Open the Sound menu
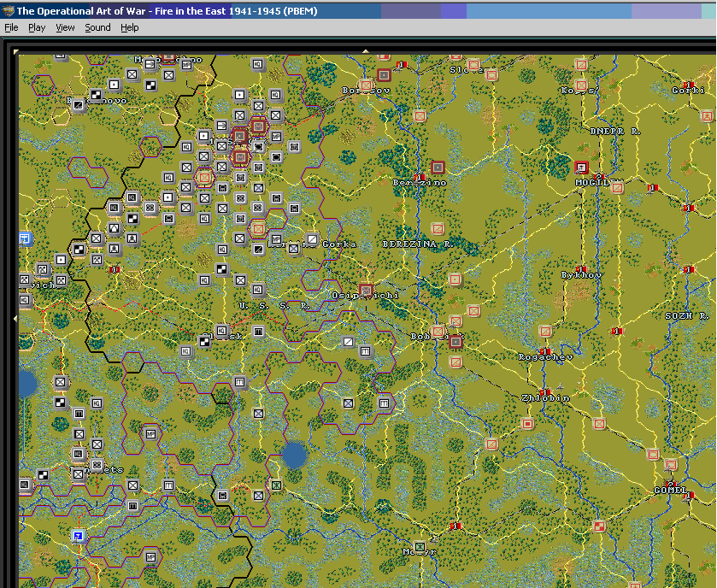 coord(97,28)
